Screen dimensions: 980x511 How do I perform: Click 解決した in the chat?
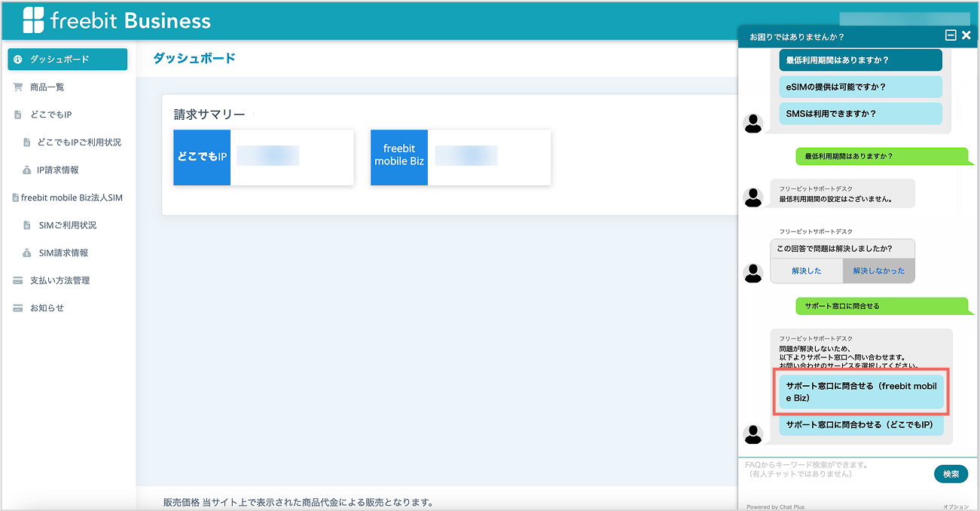point(807,271)
